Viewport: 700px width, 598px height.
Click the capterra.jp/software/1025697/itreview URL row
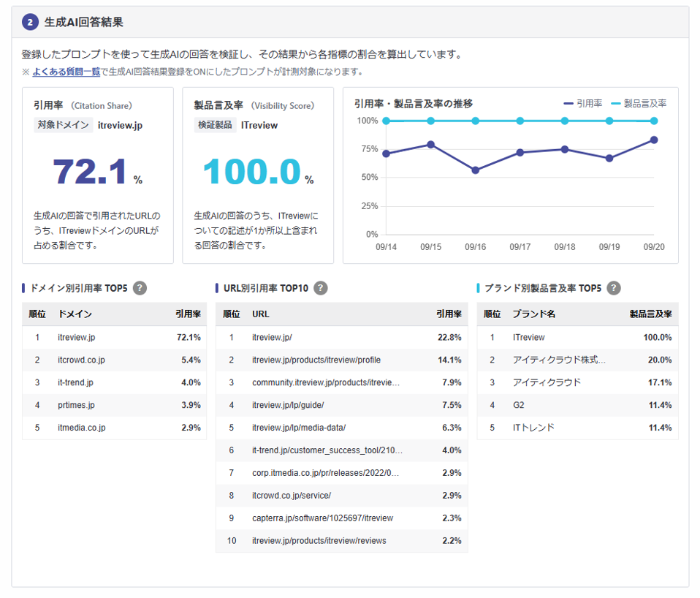[342, 518]
